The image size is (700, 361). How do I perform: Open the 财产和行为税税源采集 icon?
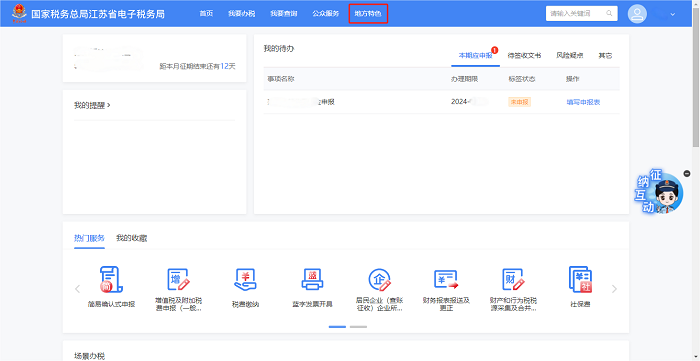[x=513, y=280]
